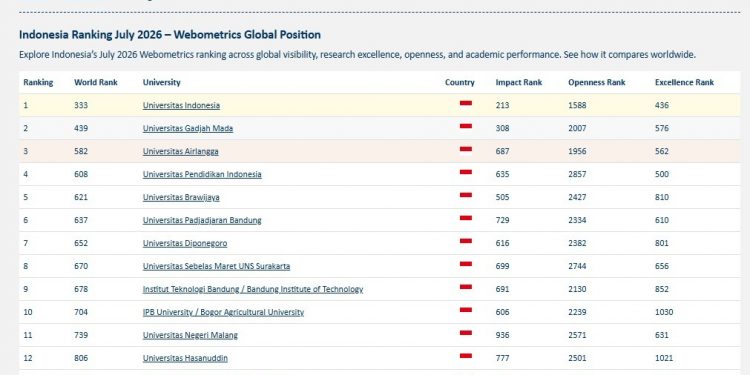Image resolution: width=750 pixels, height=375 pixels.
Task: Select openness rank 2857 cell
Action: pyautogui.click(x=577, y=174)
